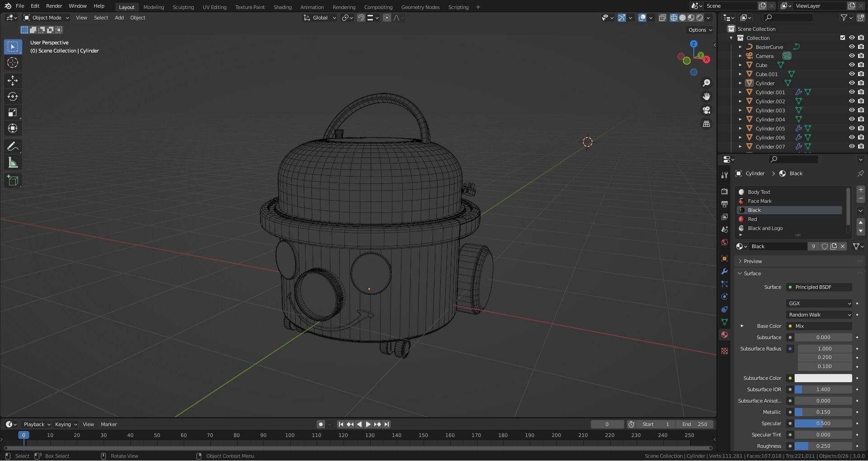Image resolution: width=868 pixels, height=461 pixels.
Task: Toggle auto keying record button
Action: 320,424
